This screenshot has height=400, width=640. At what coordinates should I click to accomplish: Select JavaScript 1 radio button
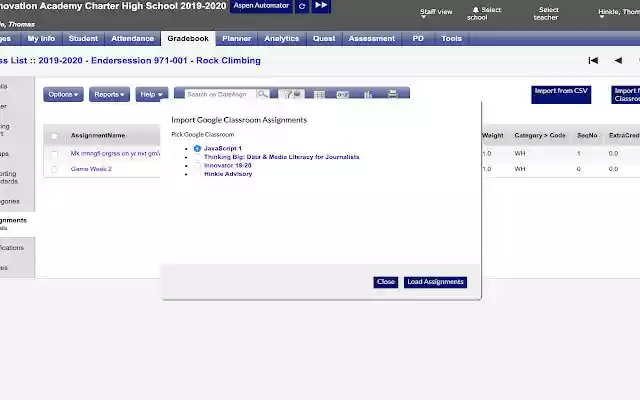tap(197, 148)
